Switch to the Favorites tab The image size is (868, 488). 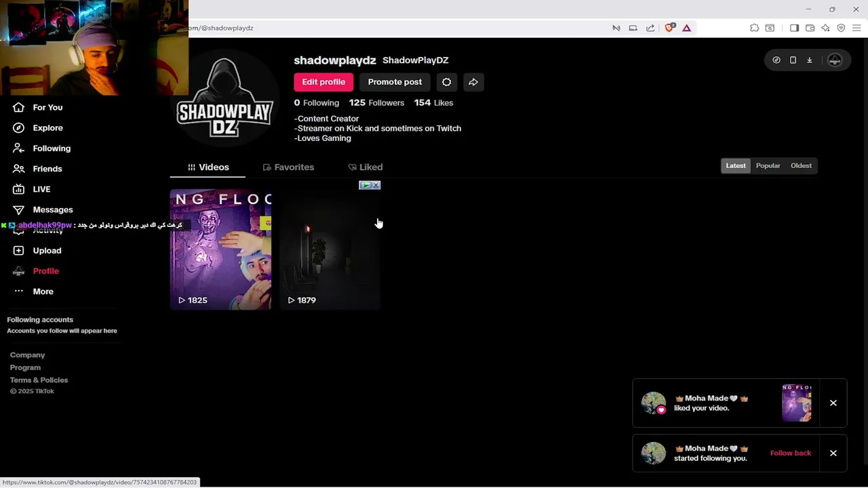(288, 167)
